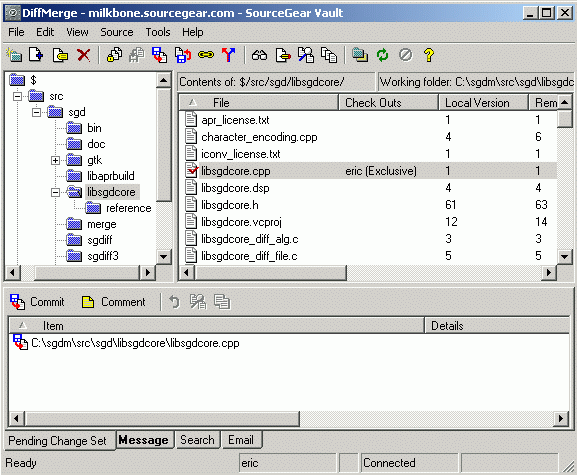Screen dimensions: 577x475
Task: Collapse the libsgdcore folder node
Action: 55,192
